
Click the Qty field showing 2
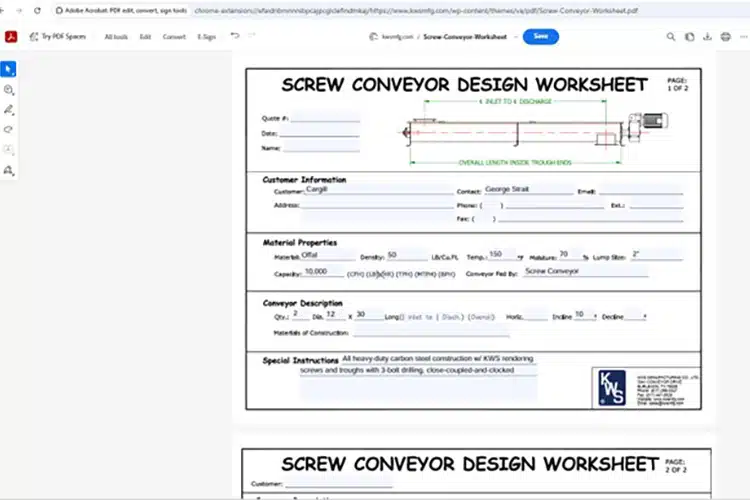tap(300, 315)
